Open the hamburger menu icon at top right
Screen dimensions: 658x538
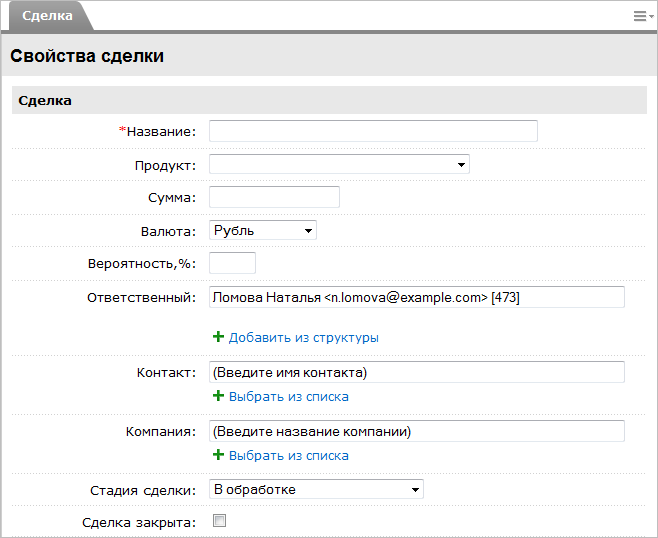point(642,16)
